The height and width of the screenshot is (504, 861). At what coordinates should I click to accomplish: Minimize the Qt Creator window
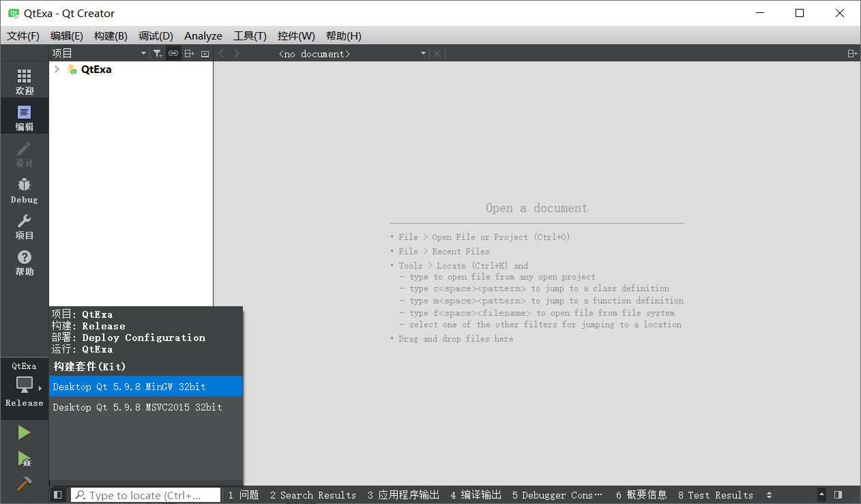coord(761,13)
